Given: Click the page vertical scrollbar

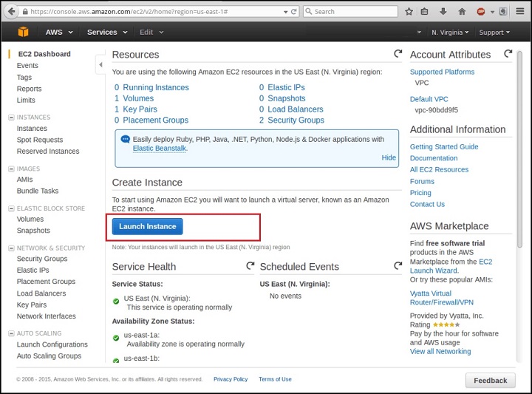Looking at the screenshot, I should pyautogui.click(x=519, y=149).
